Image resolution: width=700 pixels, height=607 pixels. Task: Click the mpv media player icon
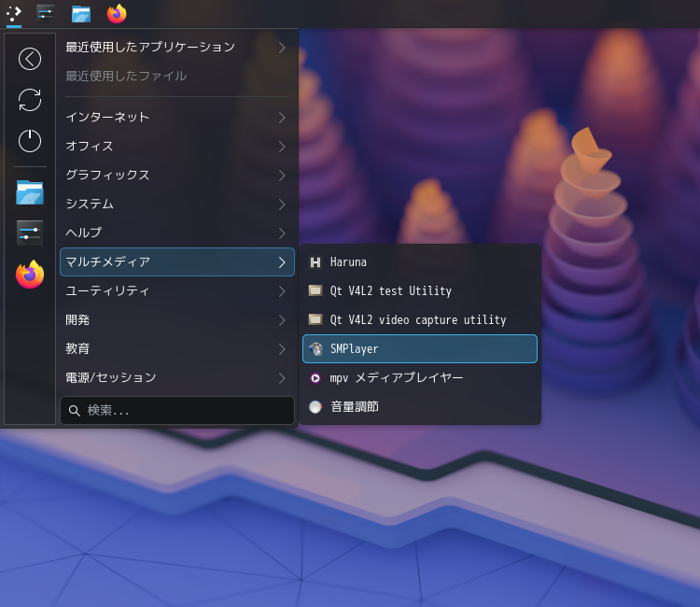[x=315, y=378]
